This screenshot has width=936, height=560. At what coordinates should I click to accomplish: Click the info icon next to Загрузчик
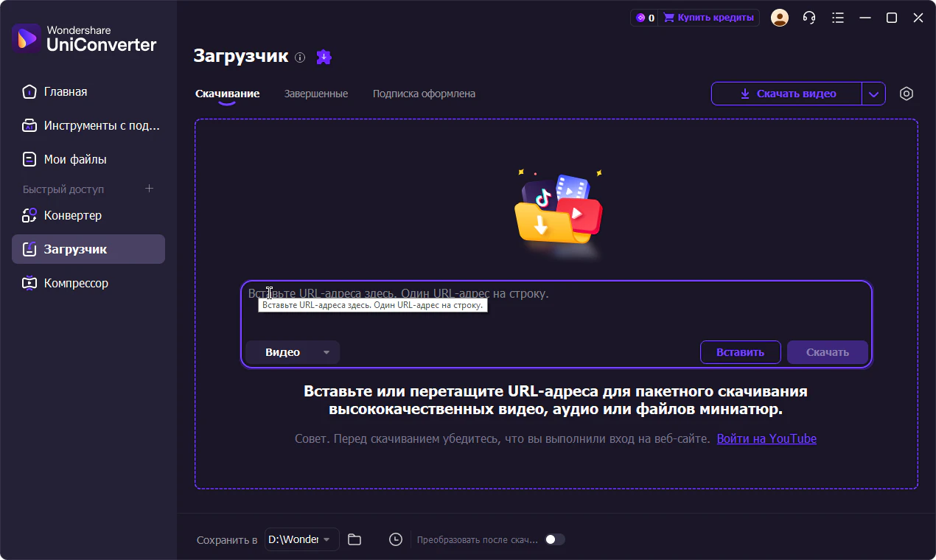click(x=300, y=57)
